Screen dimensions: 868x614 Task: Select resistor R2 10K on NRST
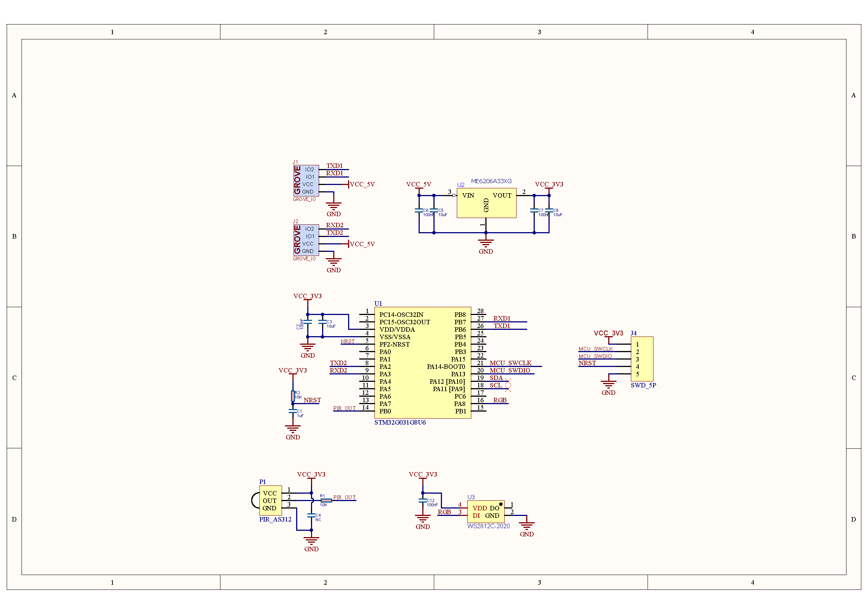(x=293, y=396)
